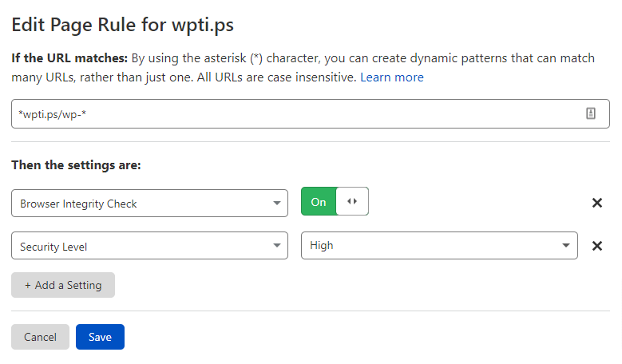Click the Edit Page Rule for wpti.ps heading

(123, 25)
